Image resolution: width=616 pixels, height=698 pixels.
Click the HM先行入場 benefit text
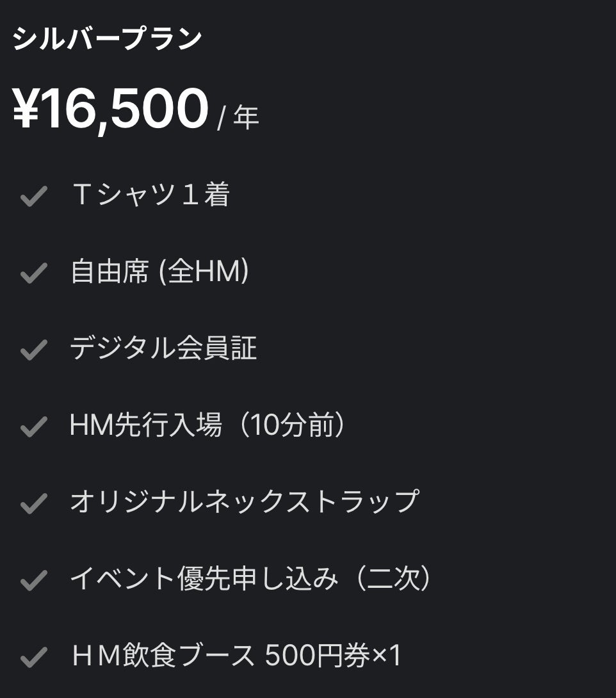[146, 426]
